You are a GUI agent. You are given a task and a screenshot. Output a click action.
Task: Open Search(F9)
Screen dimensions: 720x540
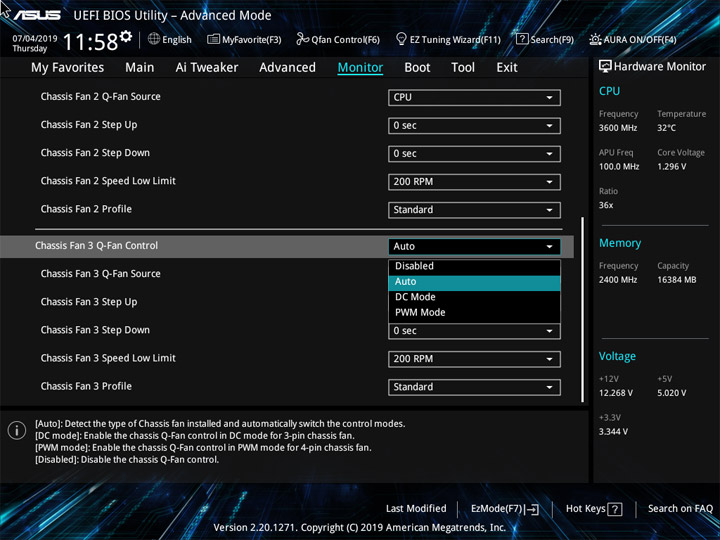click(545, 39)
